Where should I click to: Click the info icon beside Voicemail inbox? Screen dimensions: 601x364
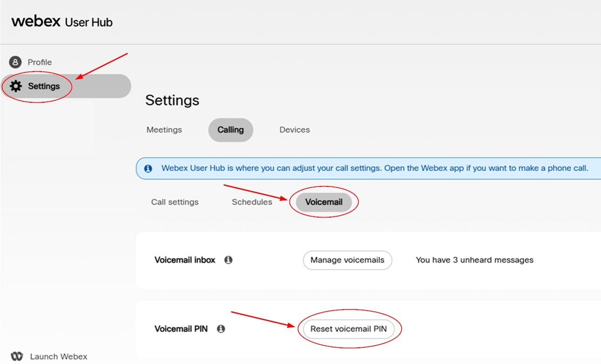[x=227, y=260]
